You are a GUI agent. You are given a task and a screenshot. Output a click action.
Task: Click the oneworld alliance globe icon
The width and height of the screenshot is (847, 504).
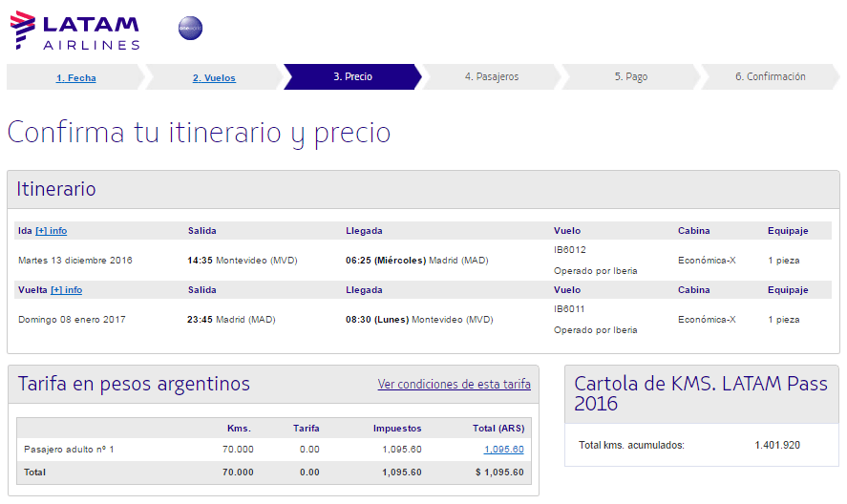pyautogui.click(x=191, y=28)
